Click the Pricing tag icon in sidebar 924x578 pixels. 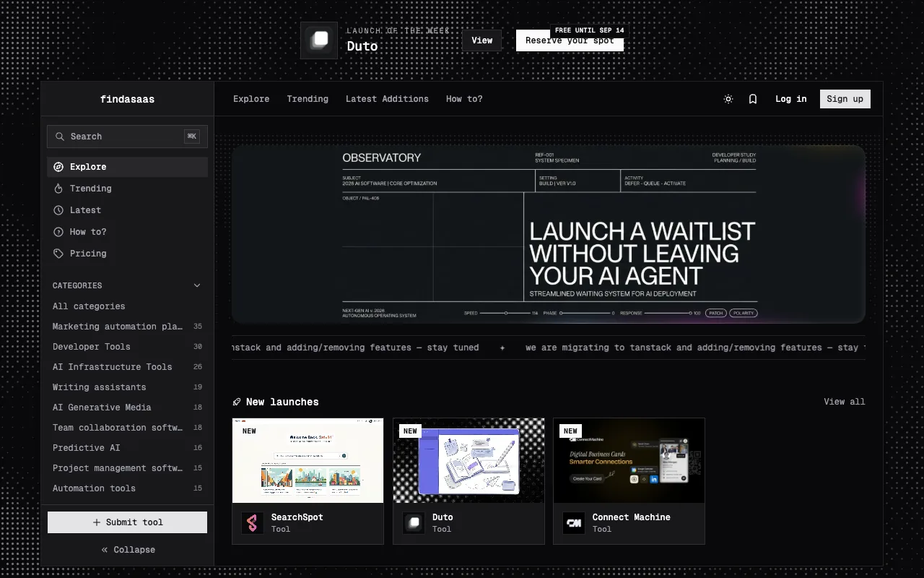click(58, 254)
